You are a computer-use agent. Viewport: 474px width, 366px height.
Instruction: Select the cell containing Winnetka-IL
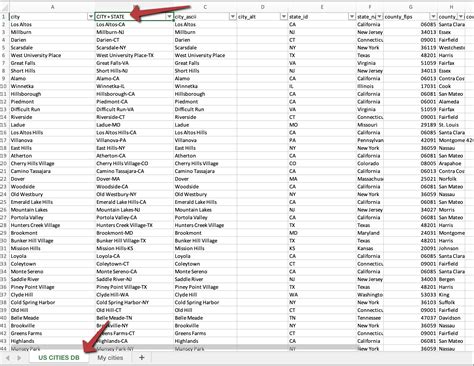[134, 86]
